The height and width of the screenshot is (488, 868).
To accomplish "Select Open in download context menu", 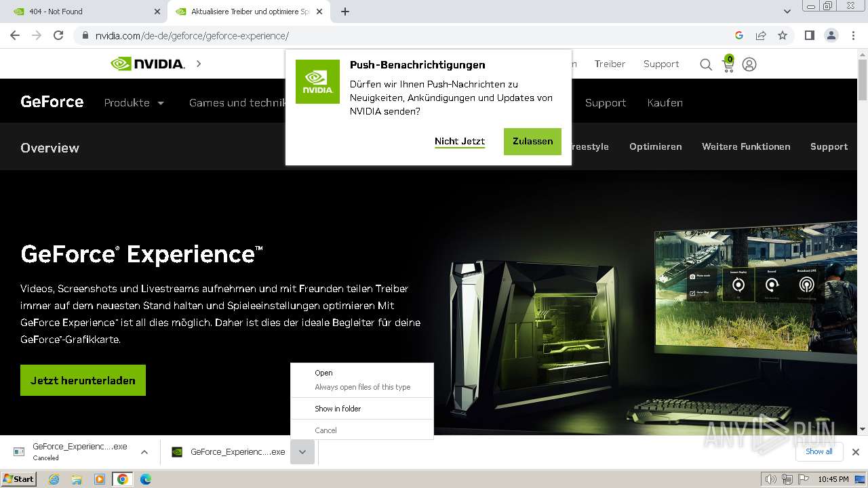I will (323, 373).
